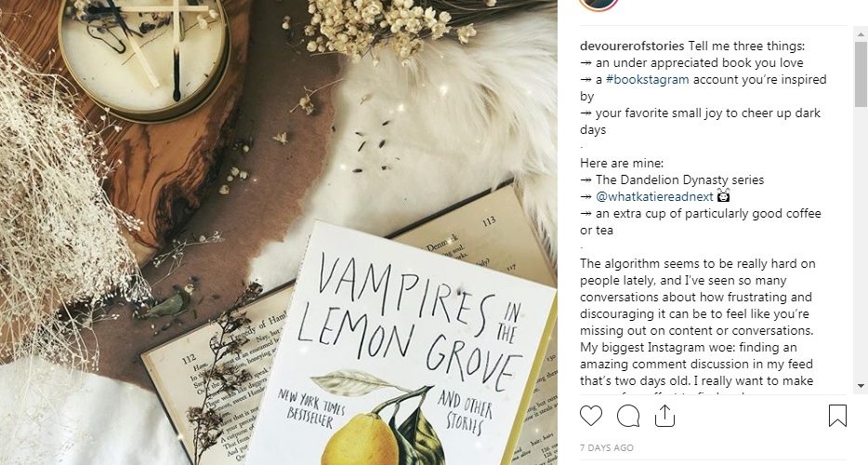The image size is (868, 465).
Task: Open the @whatkatiereadnext mention
Action: (x=654, y=196)
